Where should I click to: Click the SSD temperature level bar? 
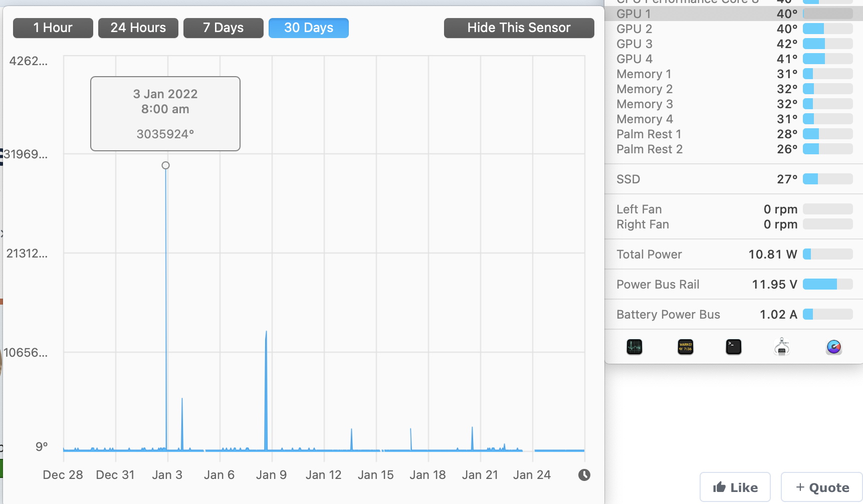(x=828, y=179)
